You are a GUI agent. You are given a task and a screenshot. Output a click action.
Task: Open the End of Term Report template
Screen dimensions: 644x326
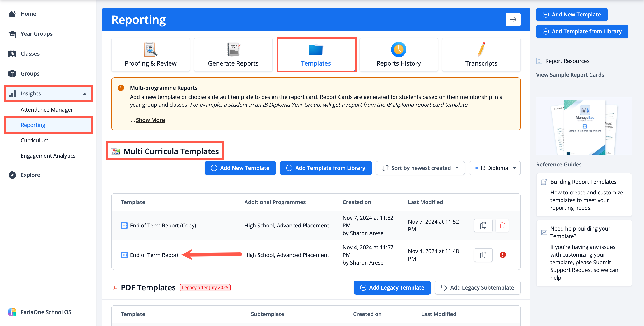coord(154,255)
